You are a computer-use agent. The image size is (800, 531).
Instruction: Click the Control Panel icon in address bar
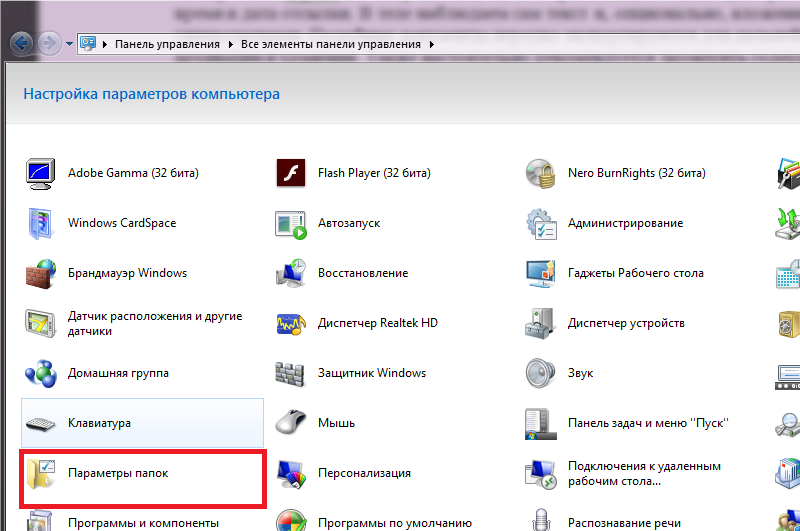(88, 44)
